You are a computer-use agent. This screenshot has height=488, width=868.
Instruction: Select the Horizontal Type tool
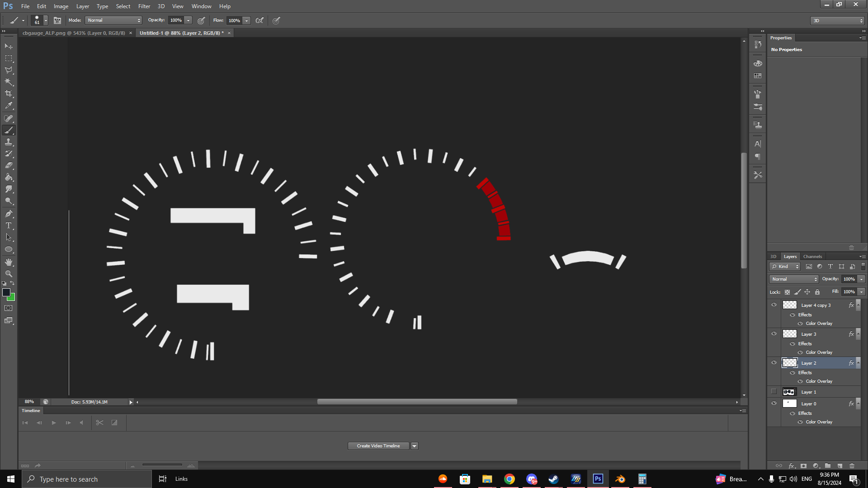(9, 225)
